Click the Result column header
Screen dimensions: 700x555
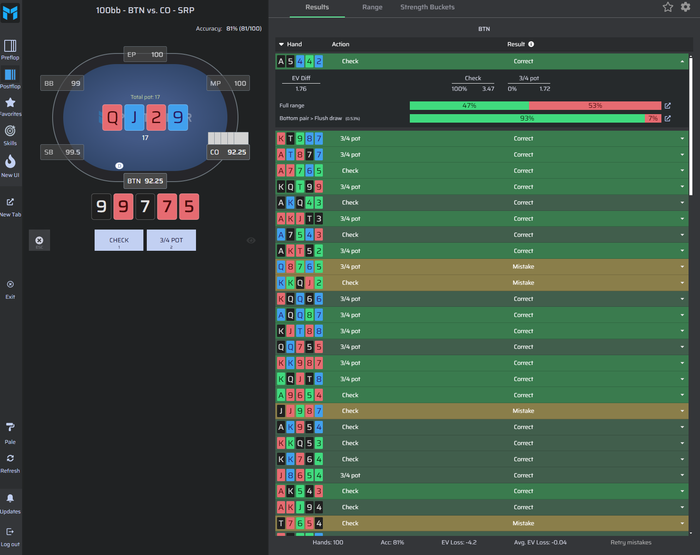click(516, 44)
